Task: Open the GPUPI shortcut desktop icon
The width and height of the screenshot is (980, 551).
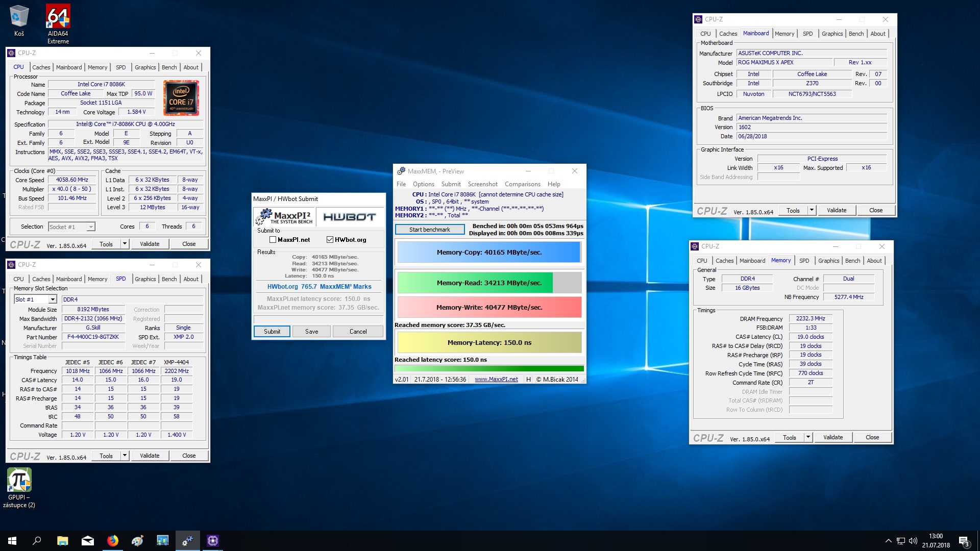Action: (19, 488)
